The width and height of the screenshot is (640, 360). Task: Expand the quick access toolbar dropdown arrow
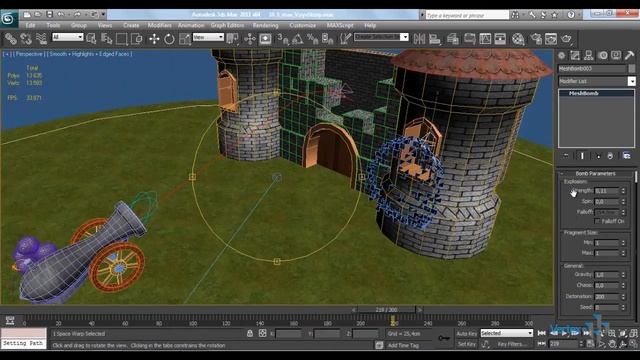[x=103, y=15]
